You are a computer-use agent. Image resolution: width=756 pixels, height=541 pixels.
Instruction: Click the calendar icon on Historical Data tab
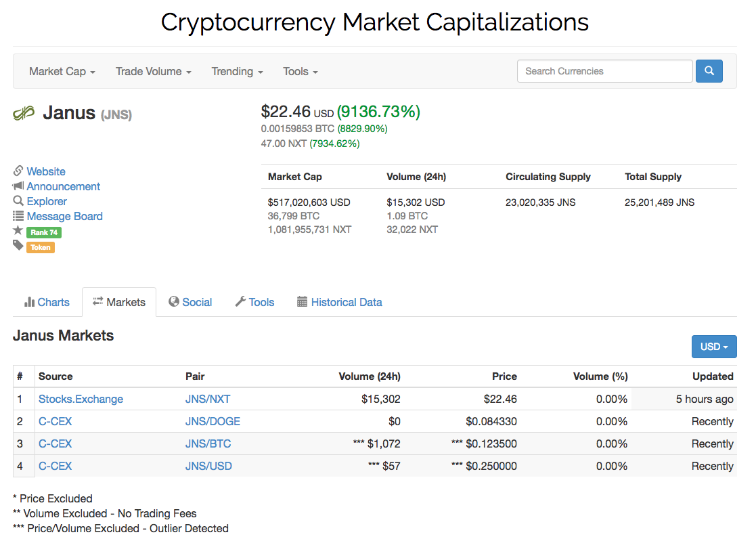tap(303, 302)
